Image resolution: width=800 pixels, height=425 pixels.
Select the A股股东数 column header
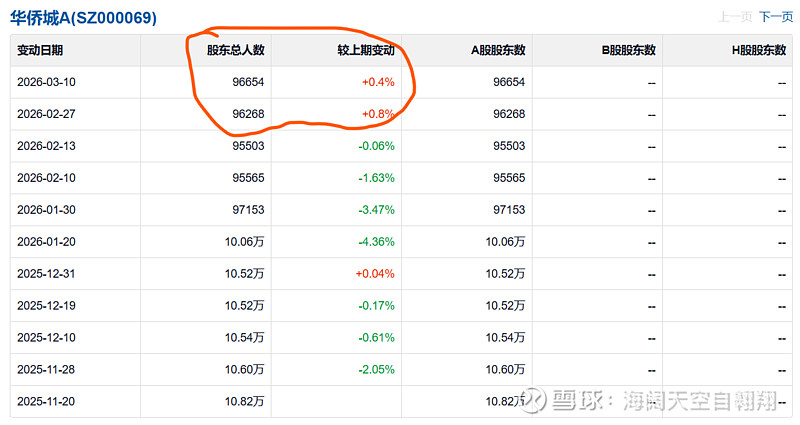[498, 50]
